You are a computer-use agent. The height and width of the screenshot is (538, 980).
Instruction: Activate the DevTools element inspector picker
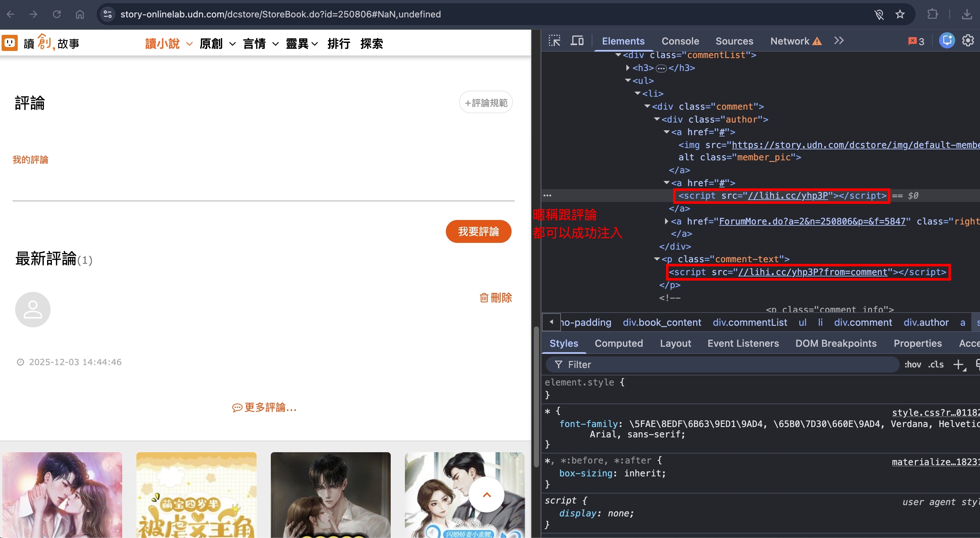coord(554,40)
